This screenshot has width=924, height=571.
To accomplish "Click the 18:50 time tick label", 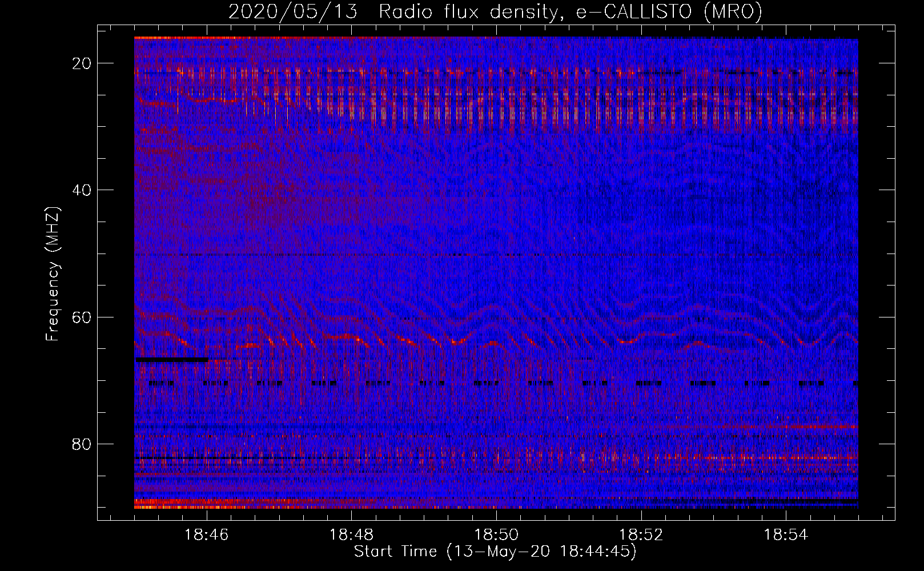I will click(496, 534).
